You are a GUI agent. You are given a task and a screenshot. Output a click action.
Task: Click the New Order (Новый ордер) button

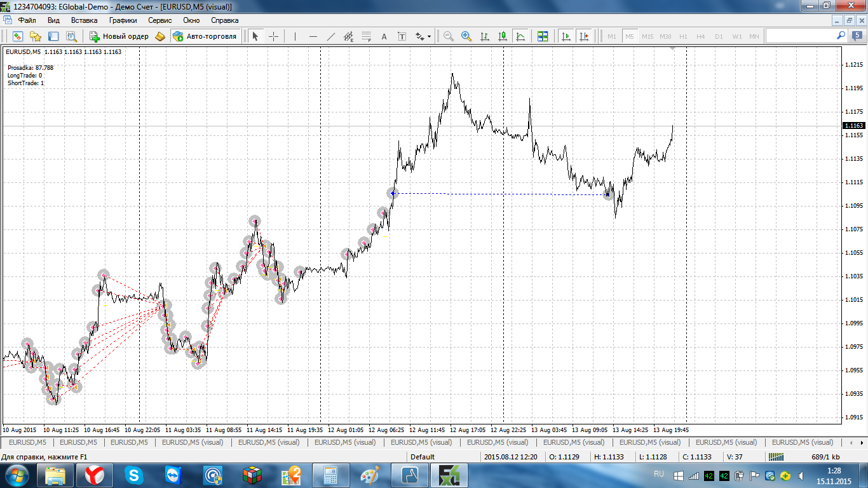pos(119,36)
